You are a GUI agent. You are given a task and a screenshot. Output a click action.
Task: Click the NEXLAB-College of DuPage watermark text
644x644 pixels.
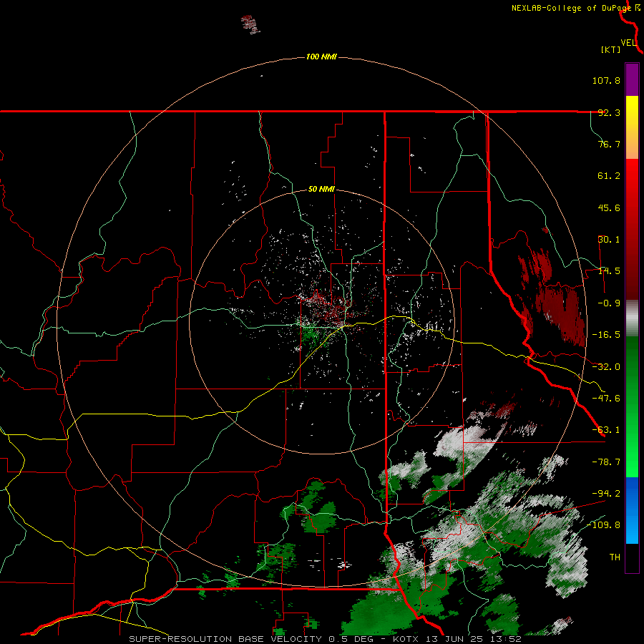click(571, 8)
